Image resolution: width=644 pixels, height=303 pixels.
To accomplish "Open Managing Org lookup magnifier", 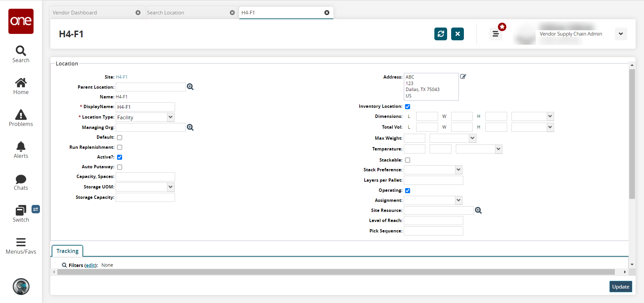I will coord(190,127).
